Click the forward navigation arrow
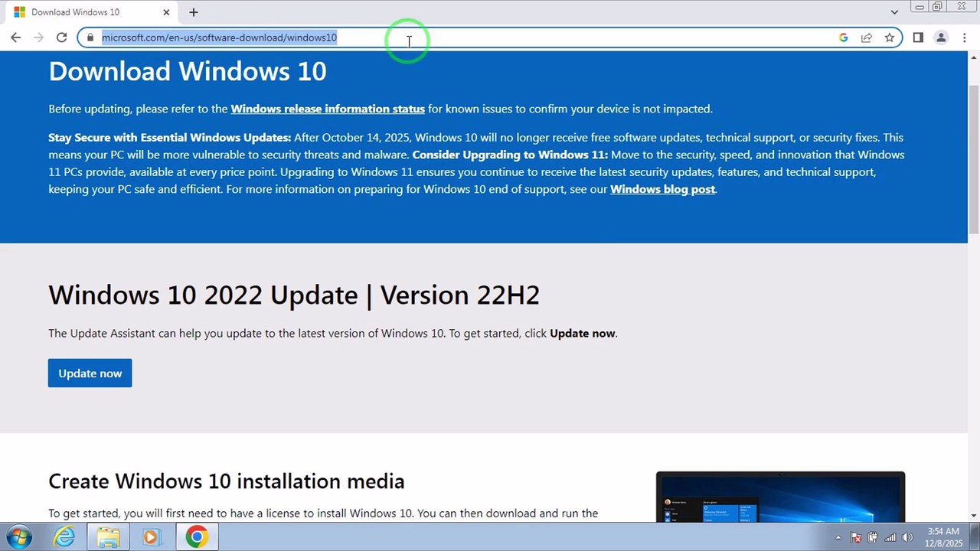 tap(38, 37)
